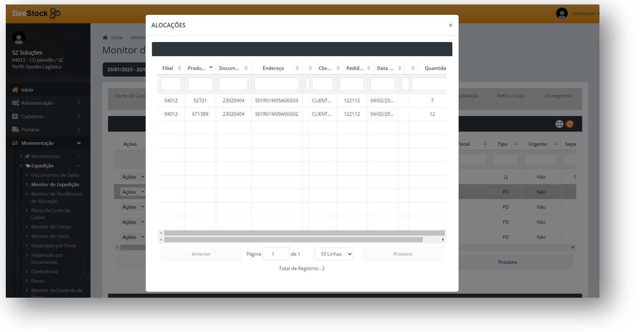Click the fullscreen expand icon beside refresh
The width and height of the screenshot is (644, 332).
pos(559,124)
